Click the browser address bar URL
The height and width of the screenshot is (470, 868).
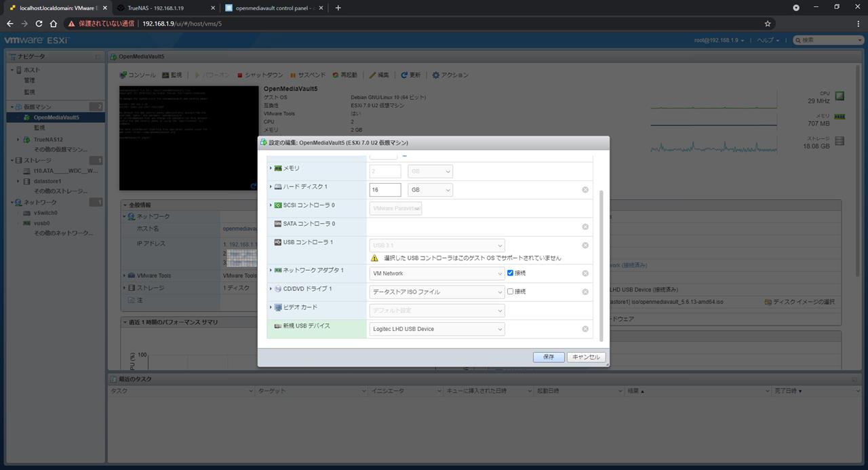(x=182, y=23)
